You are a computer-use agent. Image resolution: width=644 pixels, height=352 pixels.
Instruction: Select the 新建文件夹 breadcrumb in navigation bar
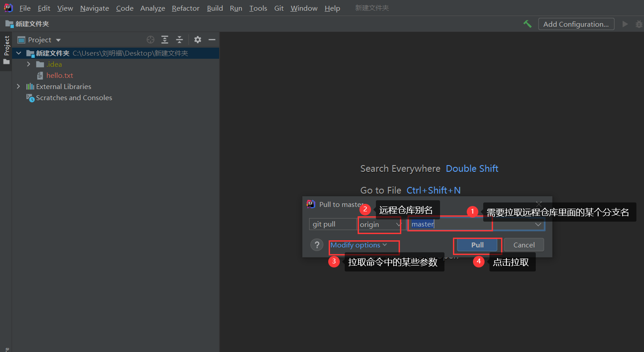click(27, 24)
